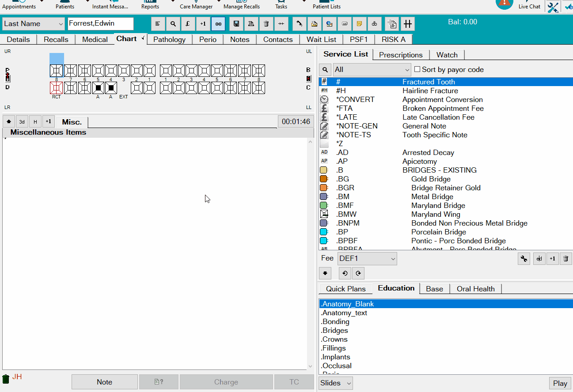This screenshot has width=573, height=392.
Task: Expand the Fee DEF1 dropdown
Action: pos(393,259)
